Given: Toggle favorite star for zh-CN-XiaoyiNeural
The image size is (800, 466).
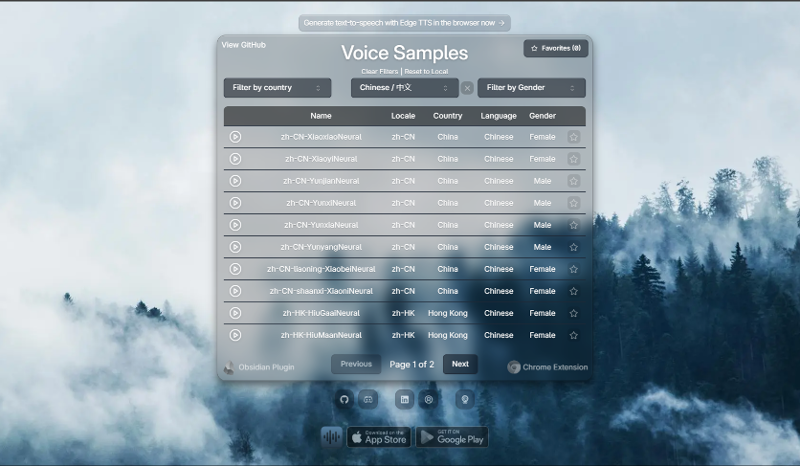Looking at the screenshot, I should click(x=573, y=159).
